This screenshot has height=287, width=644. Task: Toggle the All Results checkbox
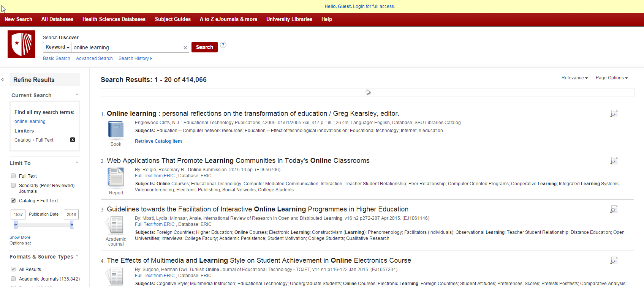tap(14, 269)
